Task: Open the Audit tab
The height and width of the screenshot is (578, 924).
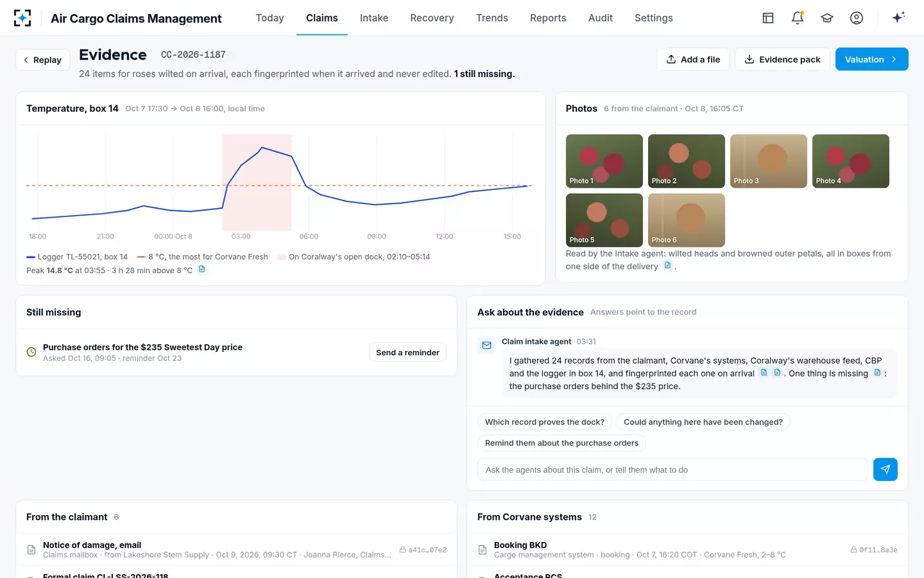Action: (601, 18)
